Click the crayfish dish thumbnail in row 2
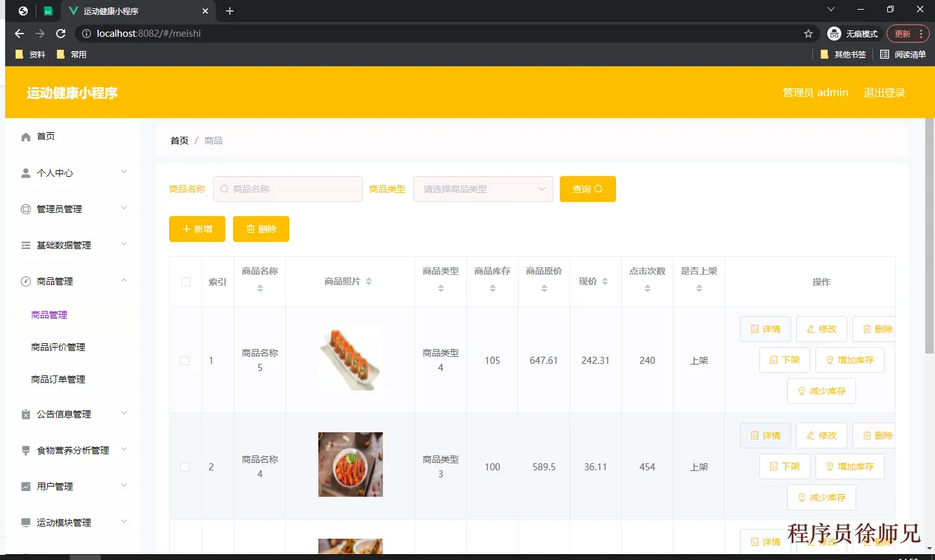Image resolution: width=935 pixels, height=560 pixels. pos(351,465)
